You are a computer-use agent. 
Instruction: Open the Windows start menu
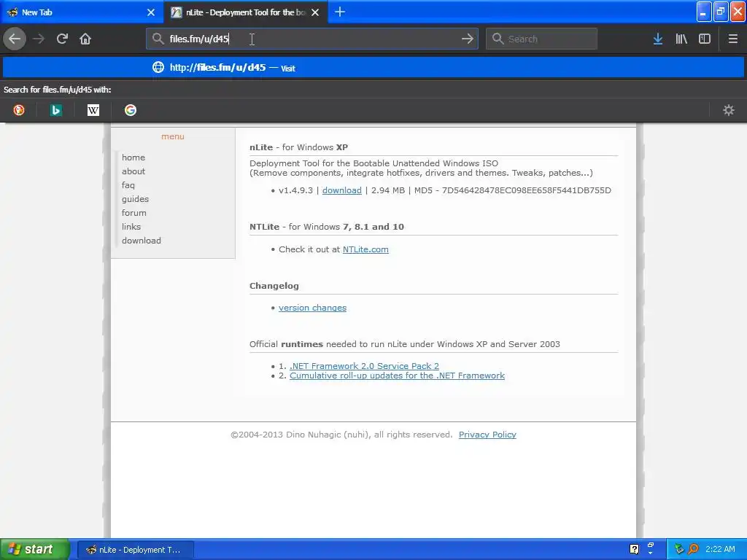pyautogui.click(x=35, y=549)
